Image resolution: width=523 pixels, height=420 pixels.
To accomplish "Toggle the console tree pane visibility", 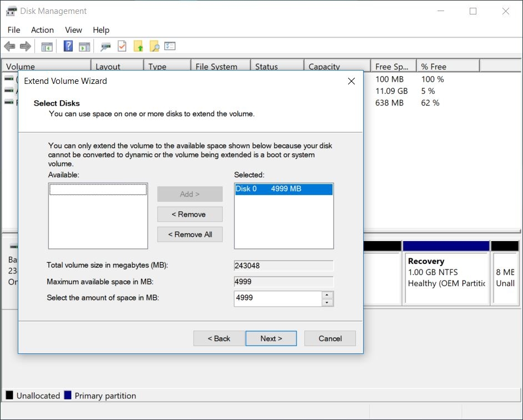I will tap(47, 46).
